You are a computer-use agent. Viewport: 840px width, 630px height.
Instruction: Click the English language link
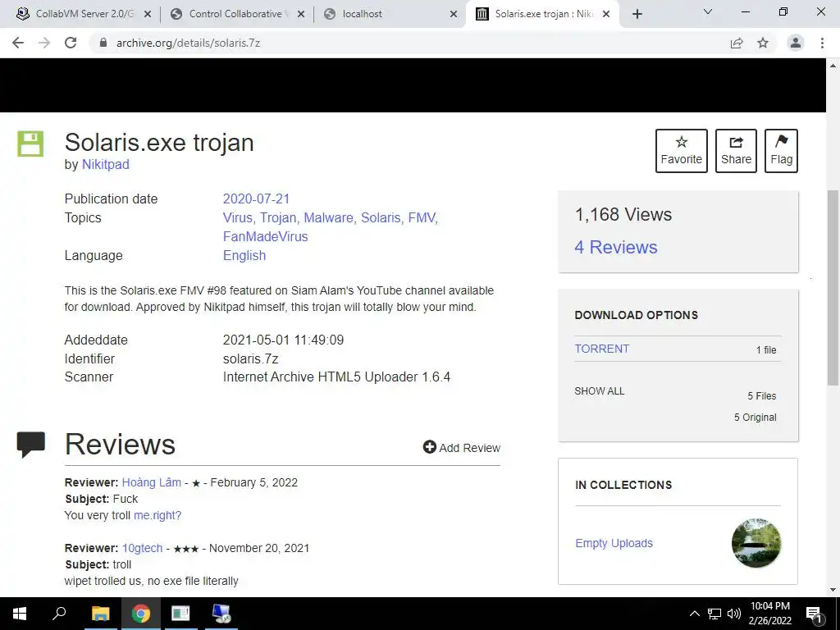(x=244, y=256)
